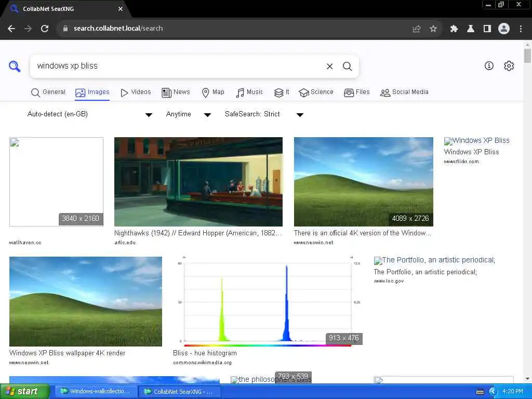Click the 'Bliss - hue histogram' title

tap(205, 353)
